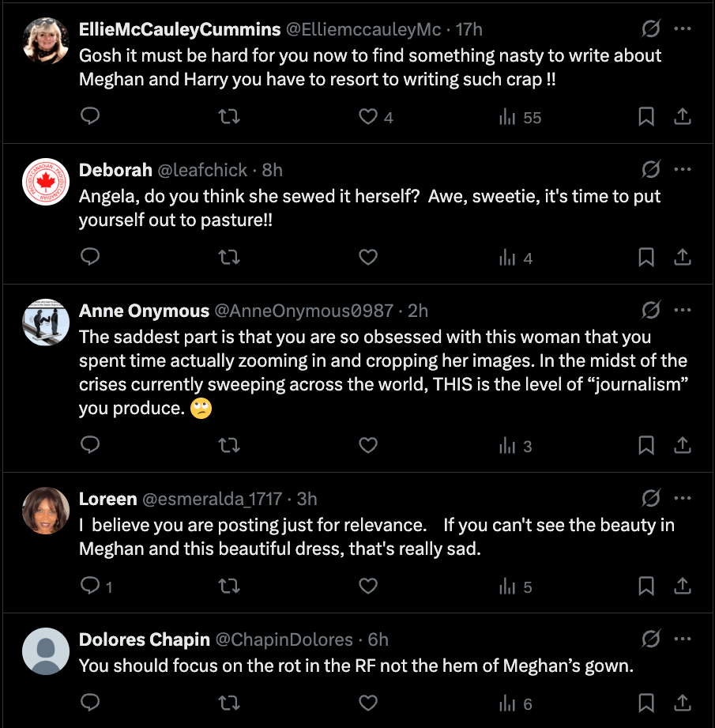Open more options on EllieMcCauleyCummins's tweet
Image resolution: width=715 pixels, height=728 pixels.
click(x=683, y=29)
